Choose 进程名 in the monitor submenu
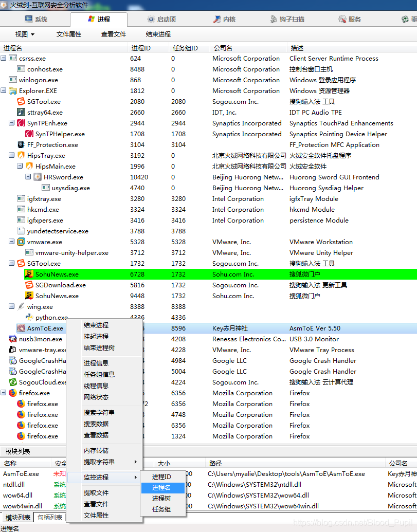 [163, 488]
